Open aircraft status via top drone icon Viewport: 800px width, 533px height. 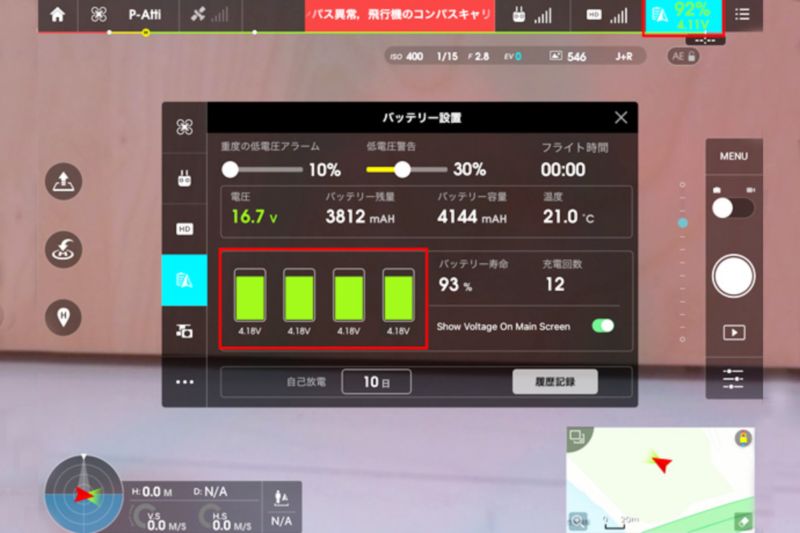98,15
